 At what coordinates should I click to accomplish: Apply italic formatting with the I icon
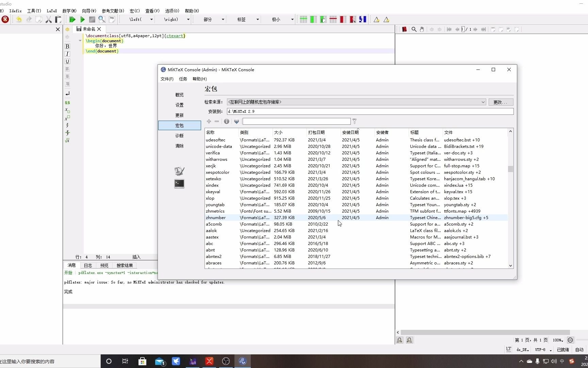67,54
